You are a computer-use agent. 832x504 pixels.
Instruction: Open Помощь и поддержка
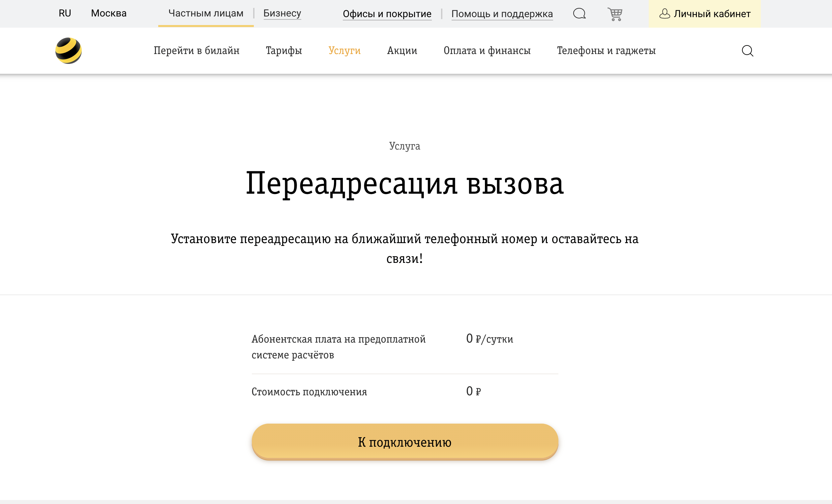click(x=502, y=14)
